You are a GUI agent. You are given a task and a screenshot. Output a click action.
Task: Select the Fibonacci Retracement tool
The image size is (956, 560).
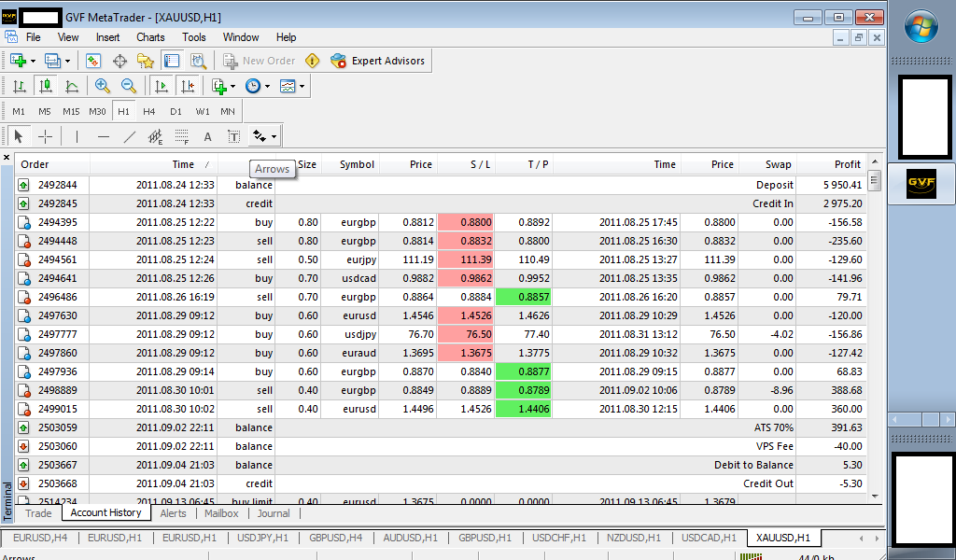(182, 136)
